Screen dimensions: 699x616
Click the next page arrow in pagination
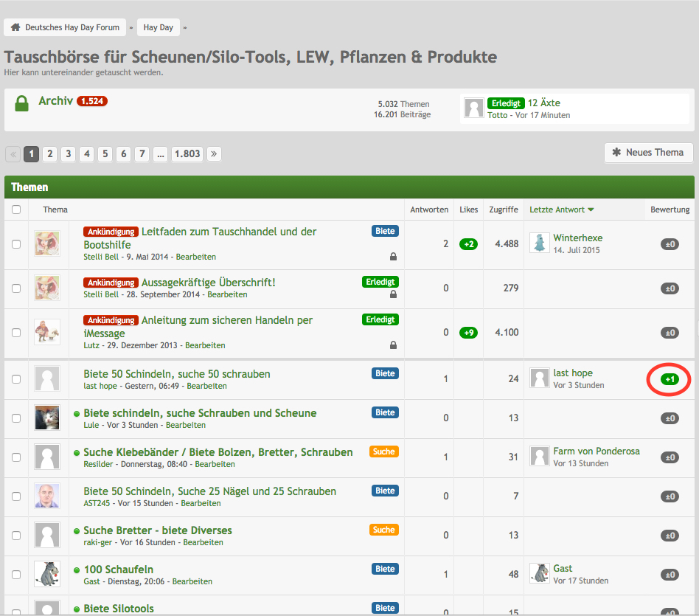[213, 153]
